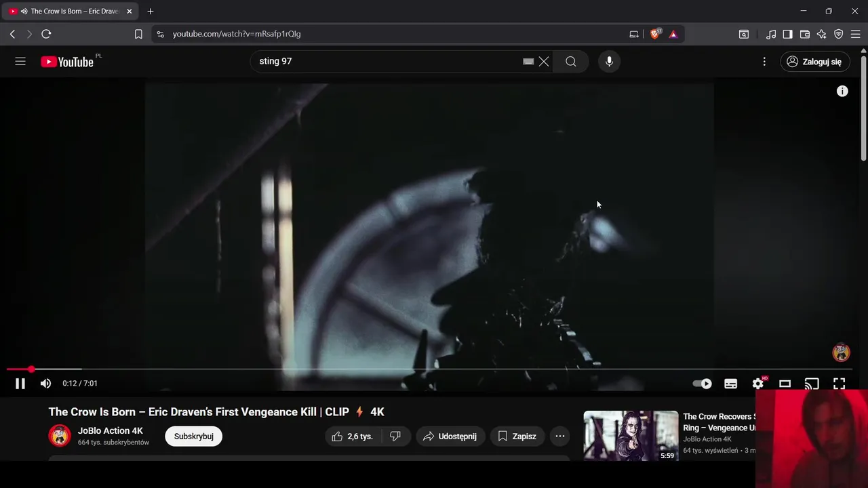Toggle subtitles captions button
Screen dimensions: 868x488
(730, 384)
